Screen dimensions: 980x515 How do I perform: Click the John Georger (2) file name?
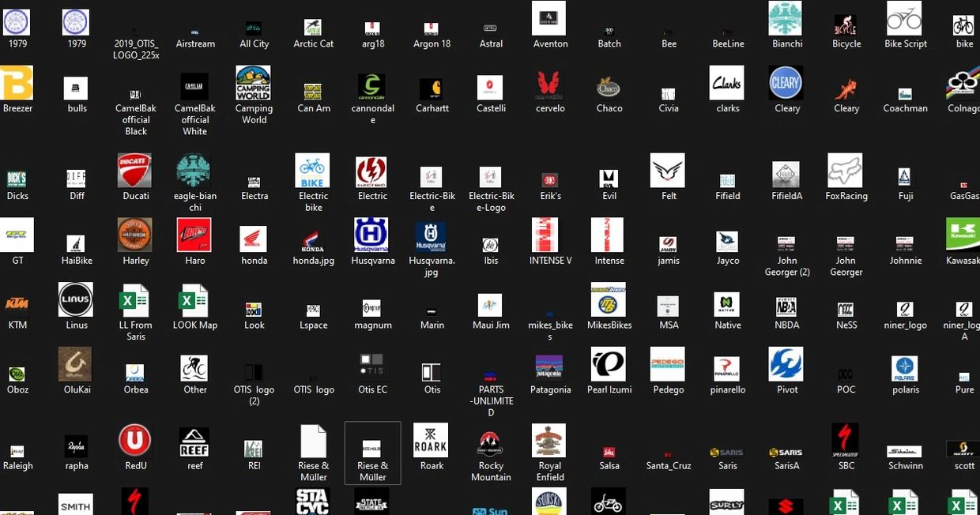tap(787, 266)
